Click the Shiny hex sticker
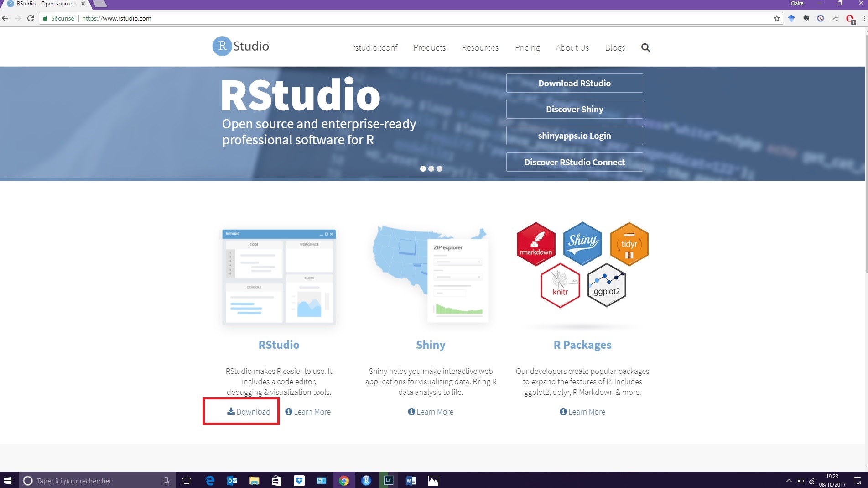The width and height of the screenshot is (868, 488). click(x=582, y=244)
